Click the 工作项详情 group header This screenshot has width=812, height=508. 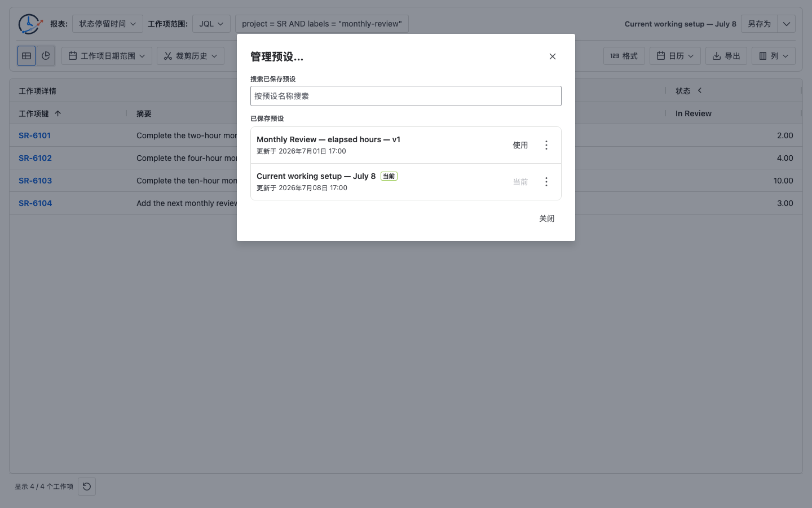[x=37, y=91]
